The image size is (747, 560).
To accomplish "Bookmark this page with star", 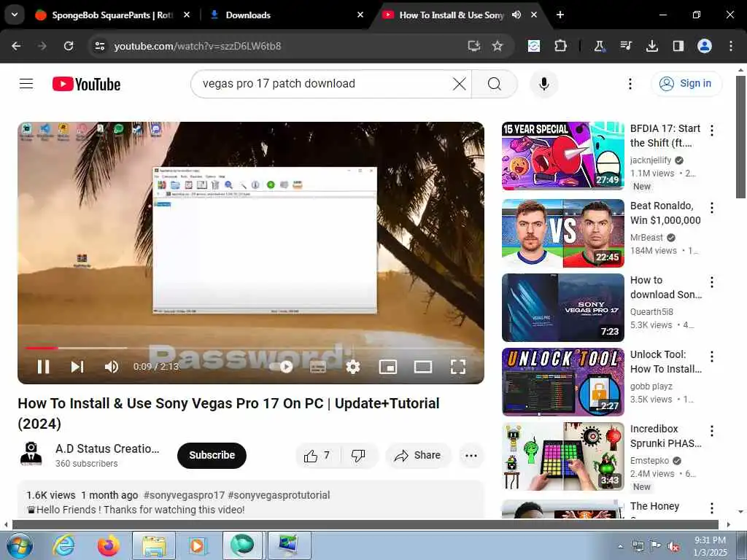I will (x=498, y=46).
